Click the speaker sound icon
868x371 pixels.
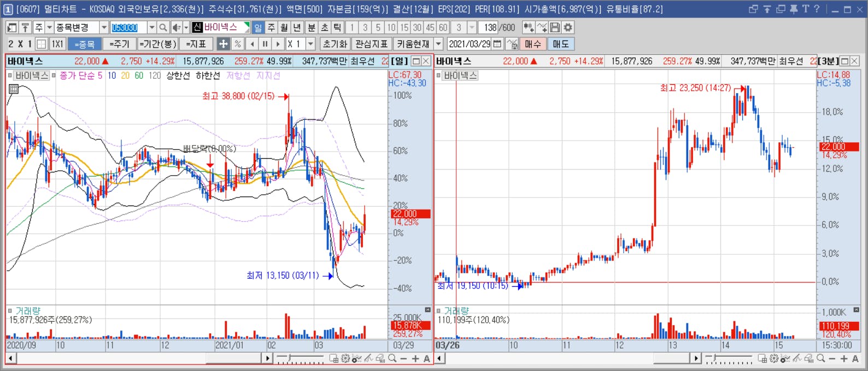click(176, 27)
